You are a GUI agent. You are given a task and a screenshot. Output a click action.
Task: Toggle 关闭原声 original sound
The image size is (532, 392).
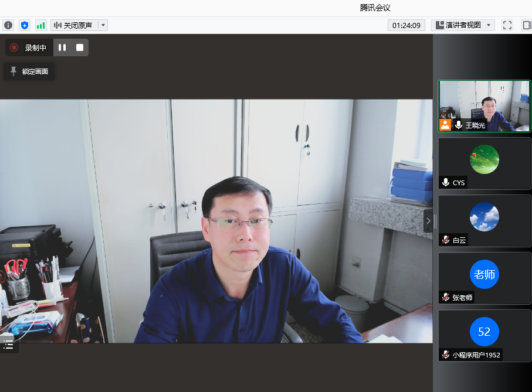click(x=73, y=25)
